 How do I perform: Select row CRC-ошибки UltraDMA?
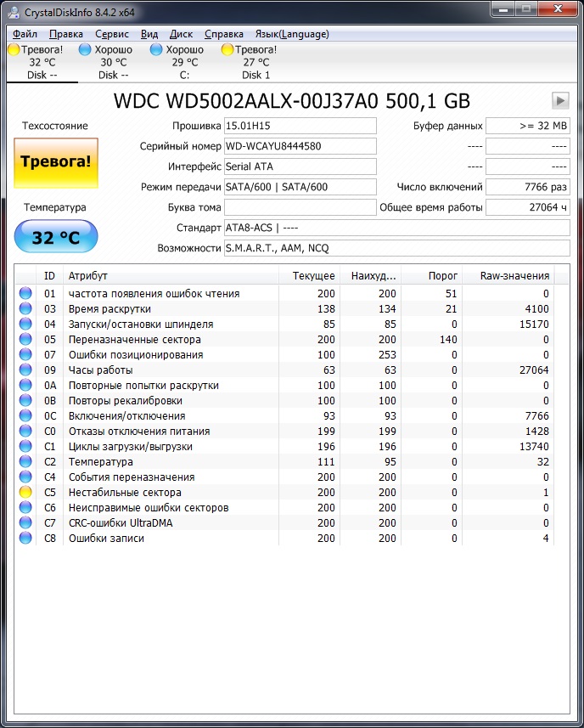tap(285, 522)
